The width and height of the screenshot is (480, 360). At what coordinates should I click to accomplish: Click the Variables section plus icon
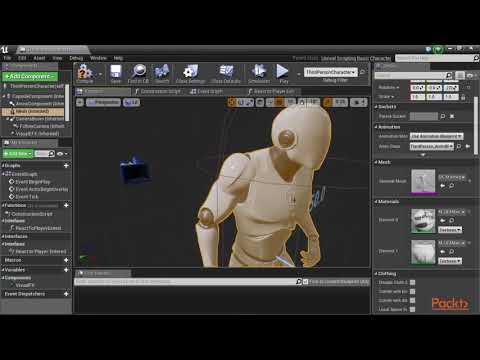click(66, 270)
